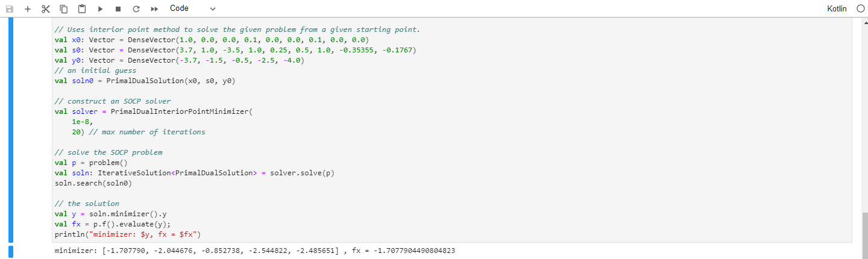Run the selected cell
The height and width of the screenshot is (259, 868).
coord(100,9)
